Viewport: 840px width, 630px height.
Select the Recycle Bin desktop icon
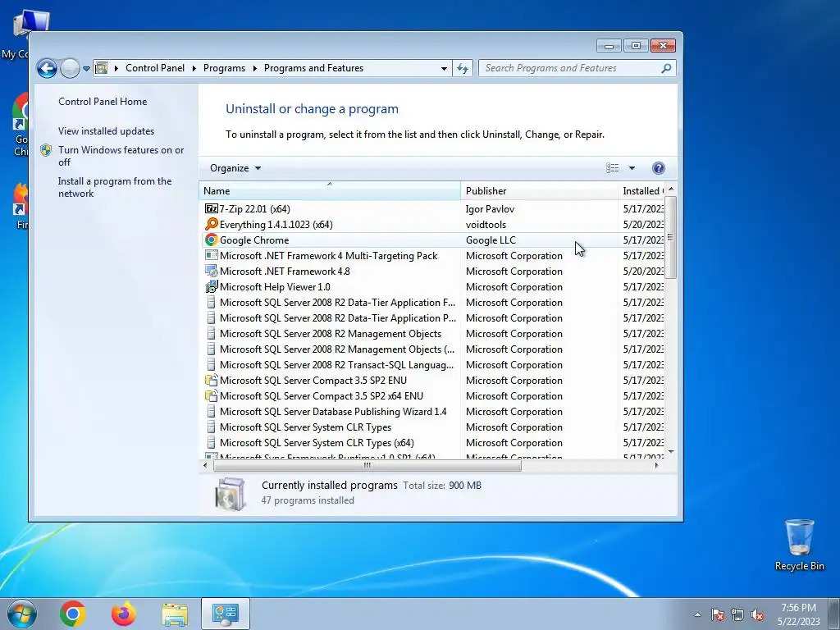pos(799,546)
